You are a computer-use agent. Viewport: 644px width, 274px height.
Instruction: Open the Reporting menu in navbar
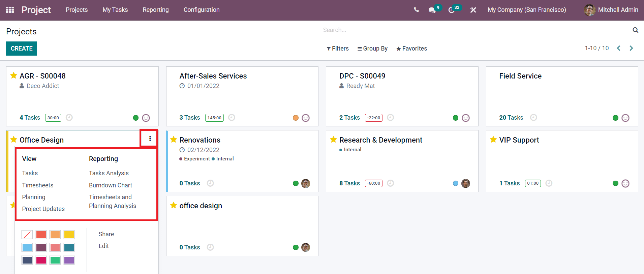[x=156, y=10]
